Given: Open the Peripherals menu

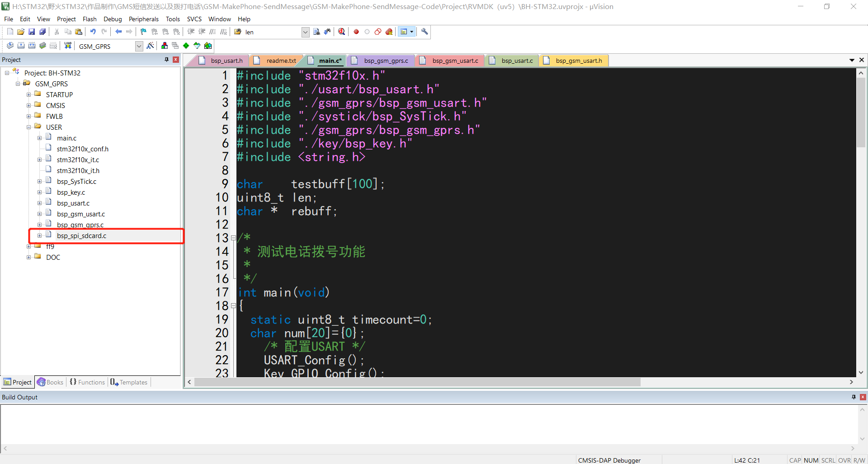Looking at the screenshot, I should (143, 19).
